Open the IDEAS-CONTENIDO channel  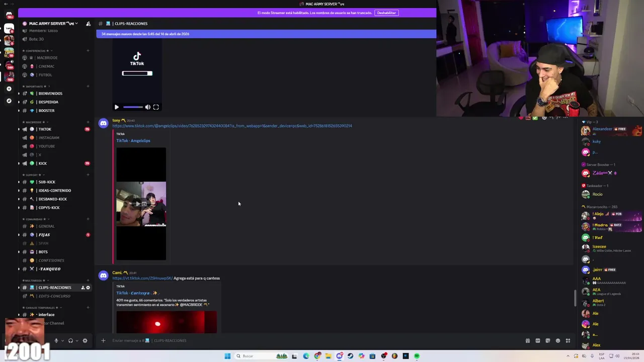click(55, 191)
